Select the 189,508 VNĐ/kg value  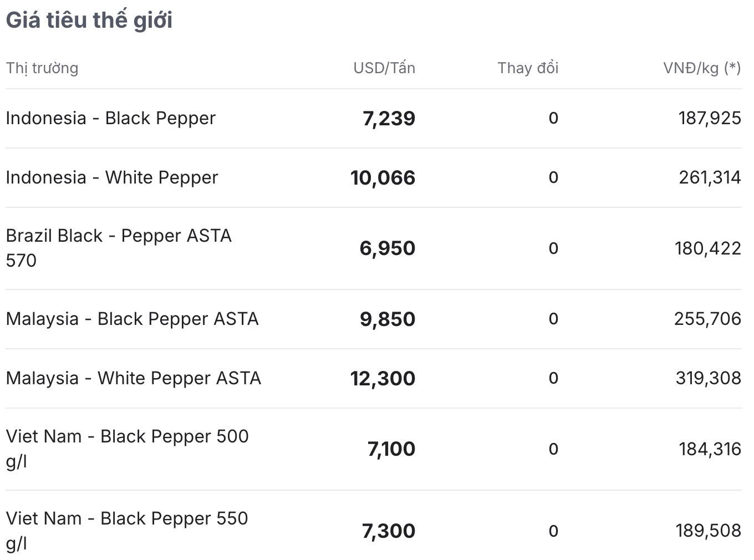click(x=708, y=531)
